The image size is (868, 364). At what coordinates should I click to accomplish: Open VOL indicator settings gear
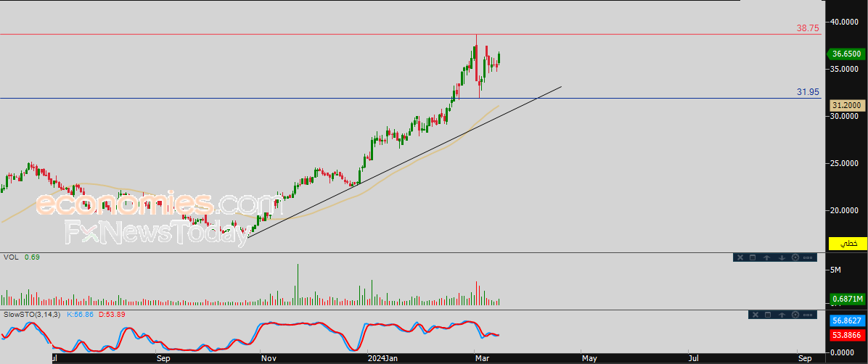tap(795, 257)
